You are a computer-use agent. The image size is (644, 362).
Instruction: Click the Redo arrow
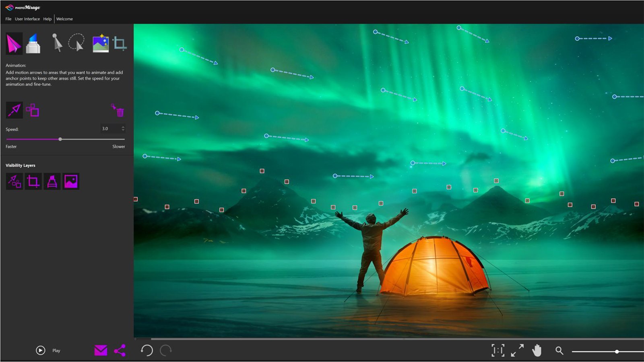click(x=165, y=350)
